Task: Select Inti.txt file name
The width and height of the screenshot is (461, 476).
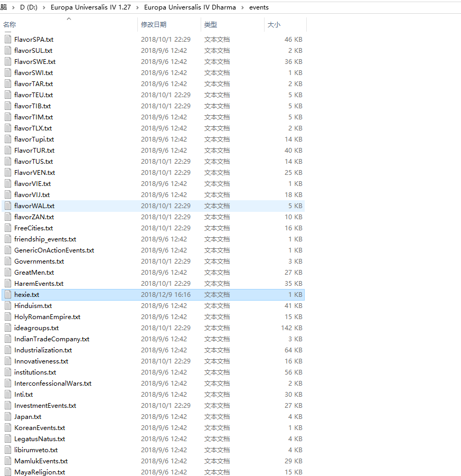Action: coord(23,395)
